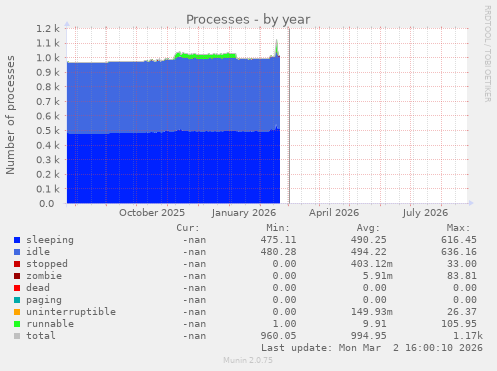Click the 'stopped' legend label
497x371 pixels.
47,264
